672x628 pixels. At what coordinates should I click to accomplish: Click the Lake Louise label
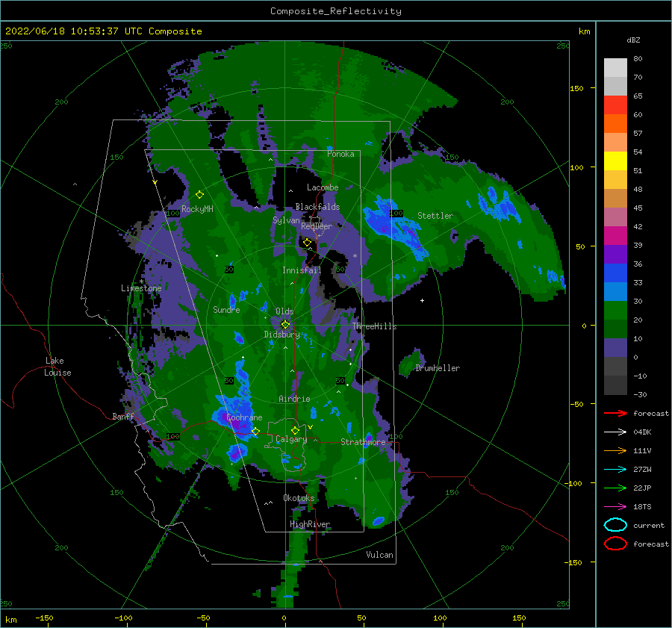(x=57, y=367)
